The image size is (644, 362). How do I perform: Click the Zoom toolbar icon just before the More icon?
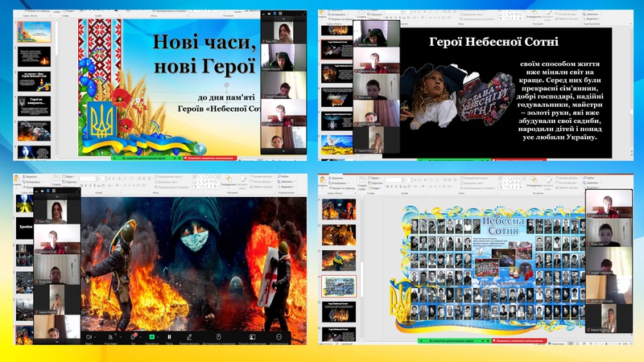252,337
